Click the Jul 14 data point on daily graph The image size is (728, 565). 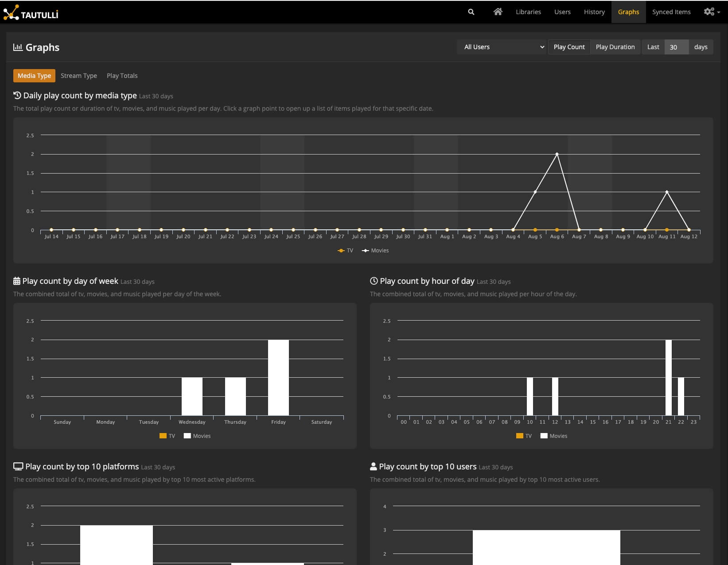tap(51, 230)
